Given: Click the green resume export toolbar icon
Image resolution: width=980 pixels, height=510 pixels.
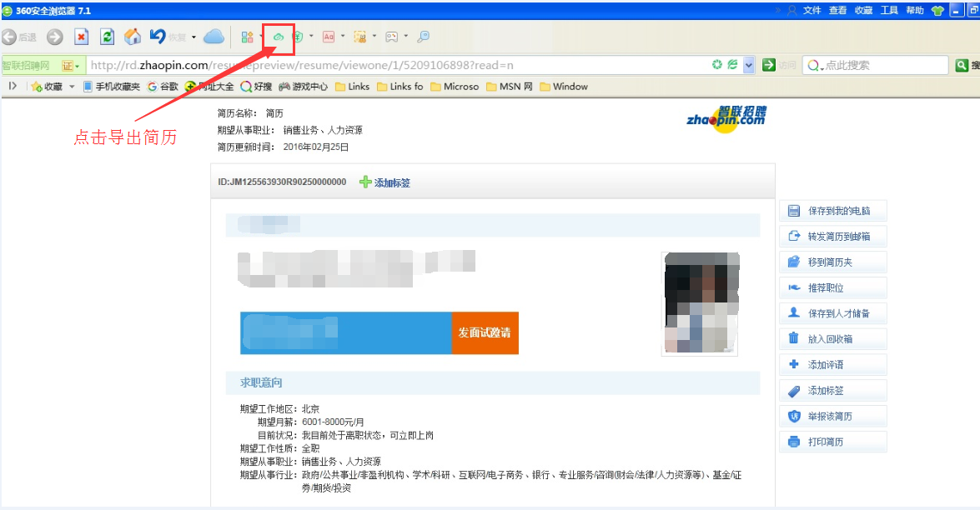Looking at the screenshot, I should click(279, 37).
